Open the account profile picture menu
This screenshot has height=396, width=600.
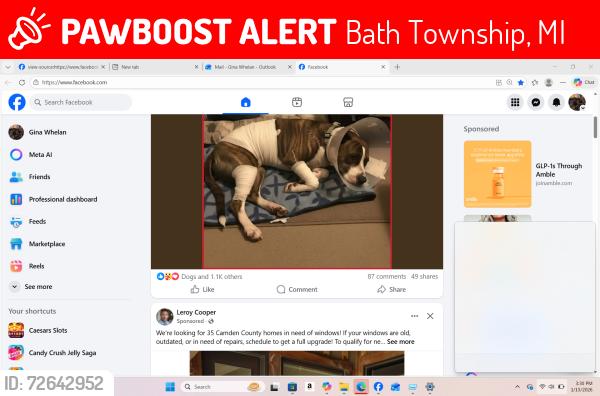(x=577, y=102)
